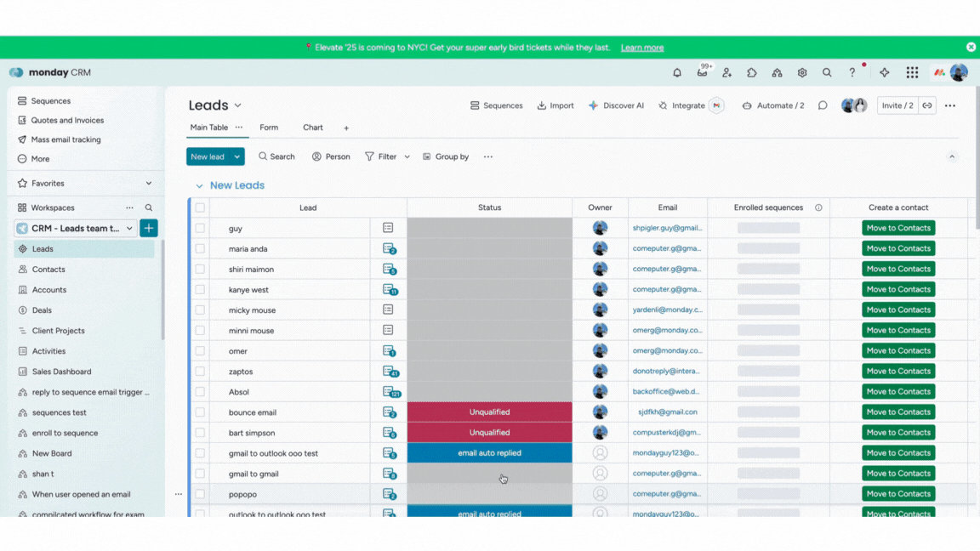Expand the Favorites section

tap(149, 183)
